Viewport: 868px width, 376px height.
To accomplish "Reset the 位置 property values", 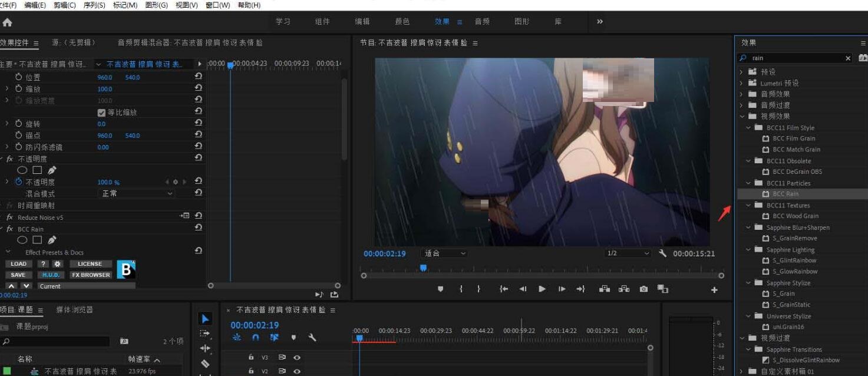I will pos(198,77).
